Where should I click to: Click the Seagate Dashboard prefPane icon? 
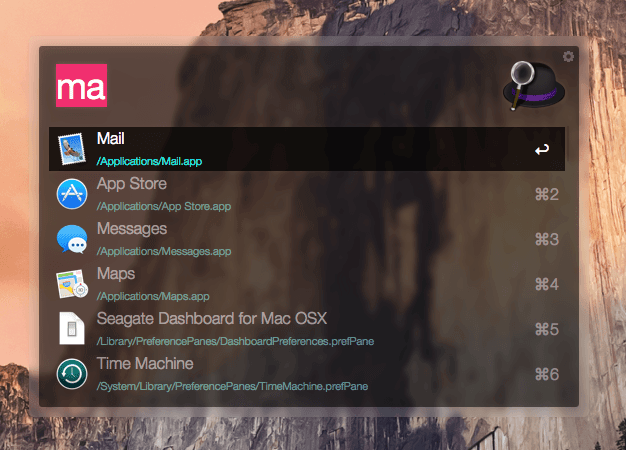tap(72, 329)
